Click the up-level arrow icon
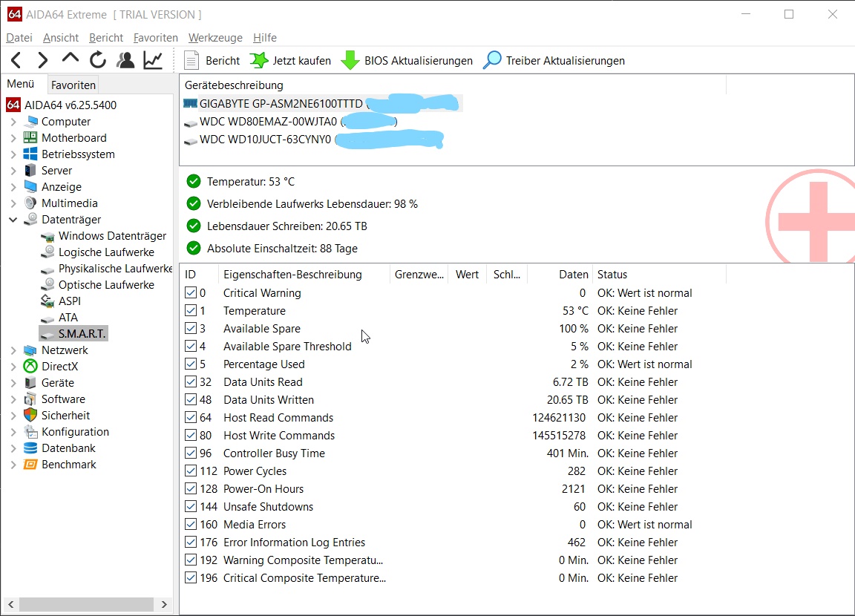This screenshot has height=616, width=855. coord(71,59)
